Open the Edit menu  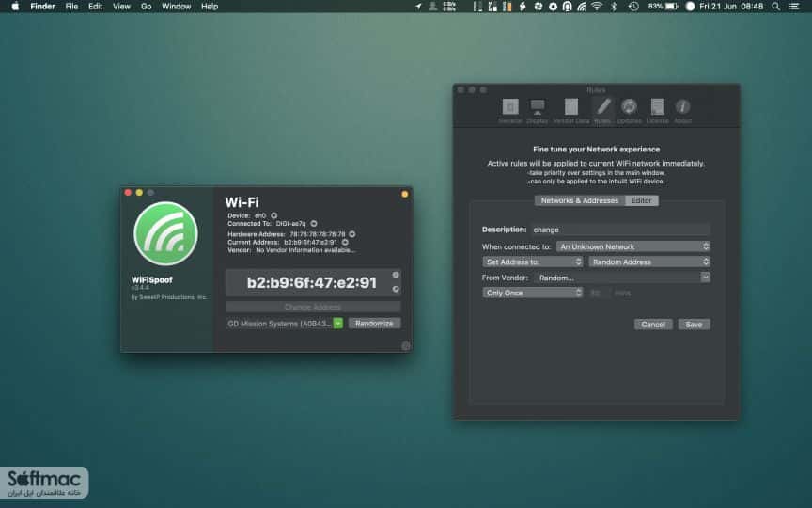tap(95, 7)
